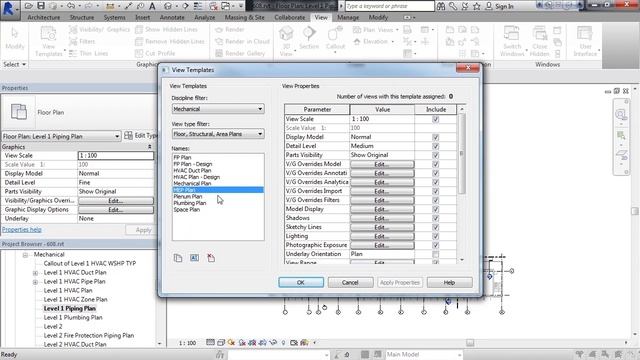
Task: Open the Discipline filter dropdown
Action: [218, 109]
